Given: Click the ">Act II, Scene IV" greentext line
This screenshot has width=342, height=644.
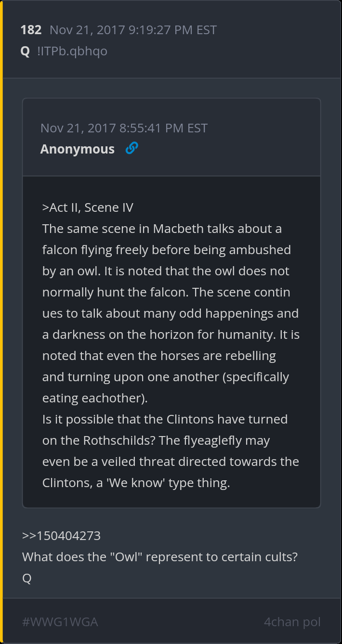Looking at the screenshot, I should [x=88, y=207].
